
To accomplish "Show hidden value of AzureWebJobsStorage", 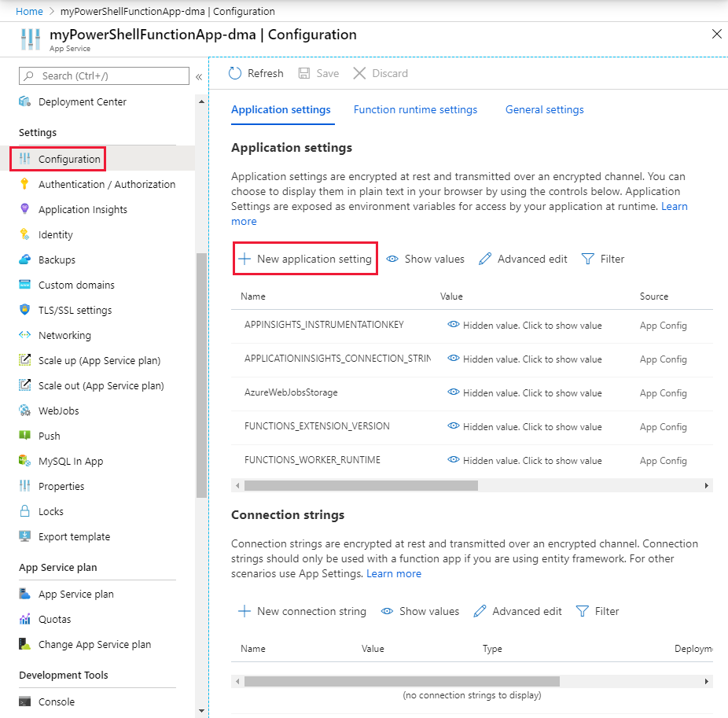I will pos(524,393).
